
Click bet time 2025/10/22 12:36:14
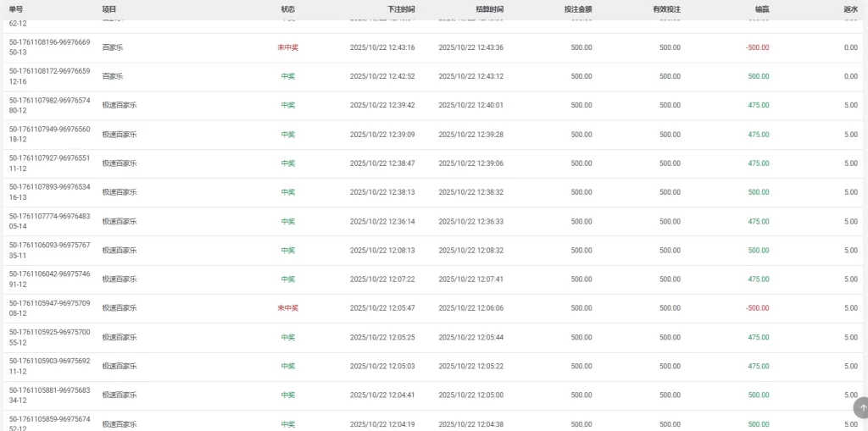tap(382, 222)
